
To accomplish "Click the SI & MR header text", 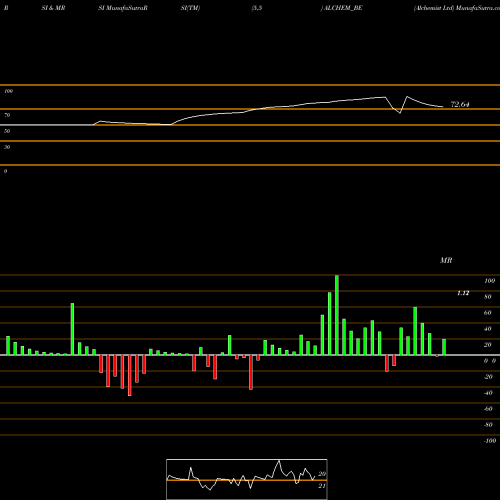I will pyautogui.click(x=53, y=8).
